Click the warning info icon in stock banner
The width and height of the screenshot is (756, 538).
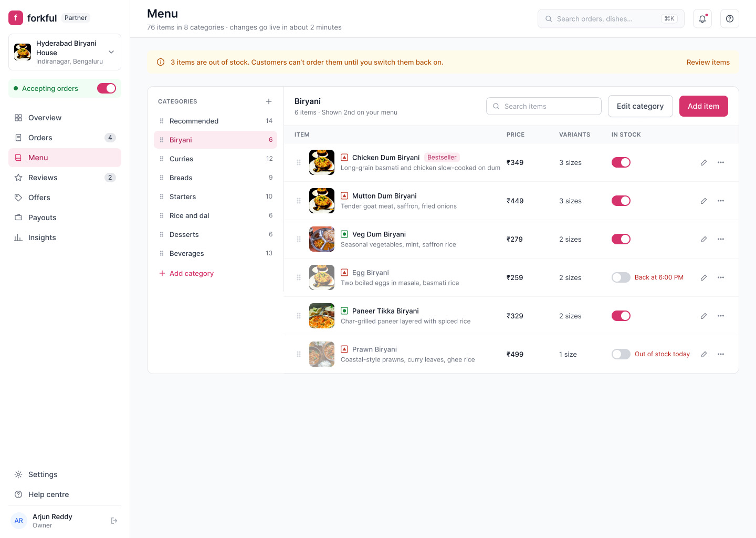pyautogui.click(x=161, y=62)
